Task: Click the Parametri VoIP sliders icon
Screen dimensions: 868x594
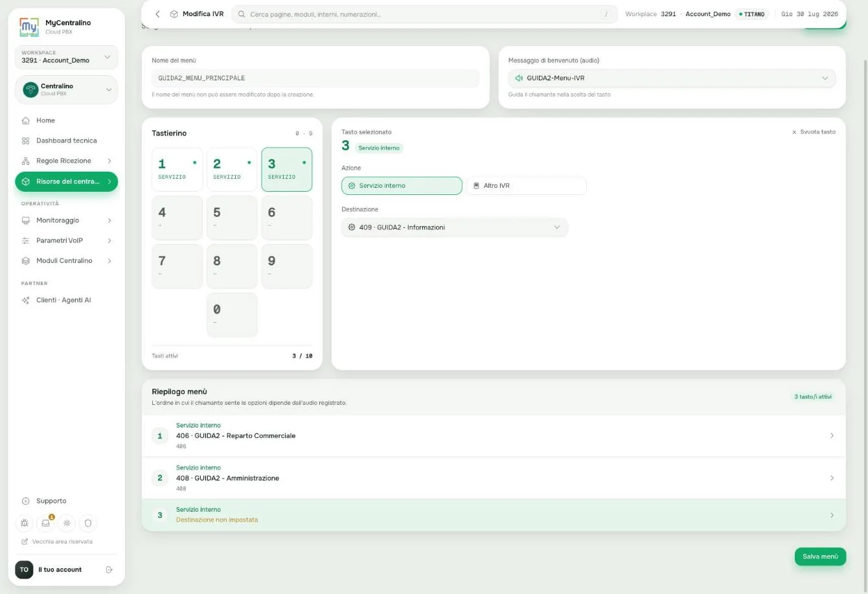Action: click(26, 240)
